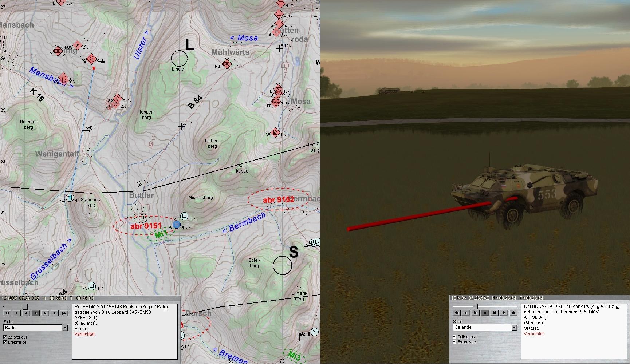Click play backward in the right Gelände panel
Viewport: 630px width, 364px height.
click(x=466, y=313)
